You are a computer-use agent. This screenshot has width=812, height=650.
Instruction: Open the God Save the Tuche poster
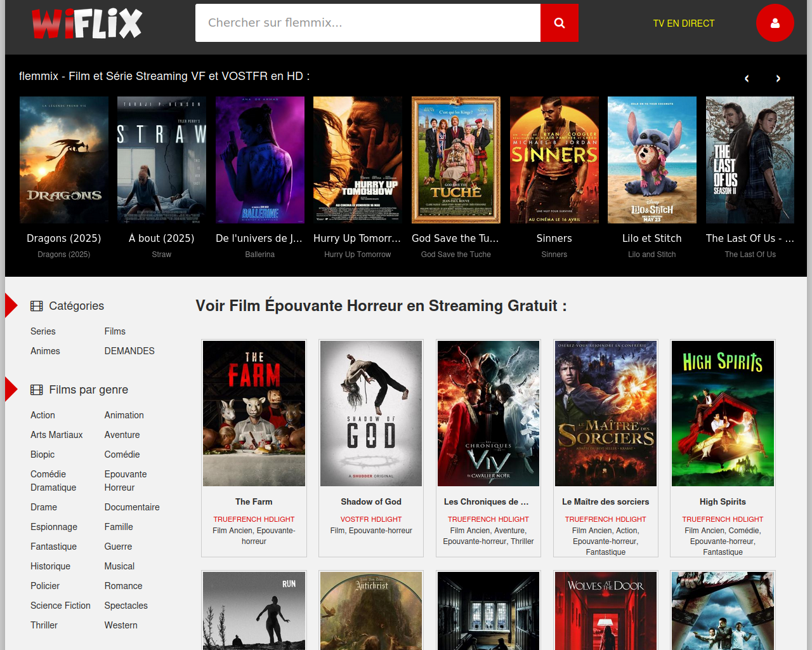pyautogui.click(x=456, y=160)
